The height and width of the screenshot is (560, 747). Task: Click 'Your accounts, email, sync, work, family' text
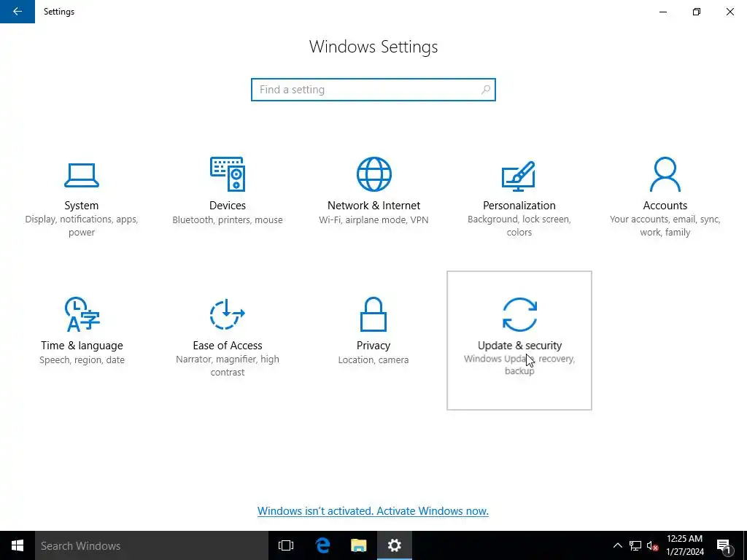[x=665, y=226]
